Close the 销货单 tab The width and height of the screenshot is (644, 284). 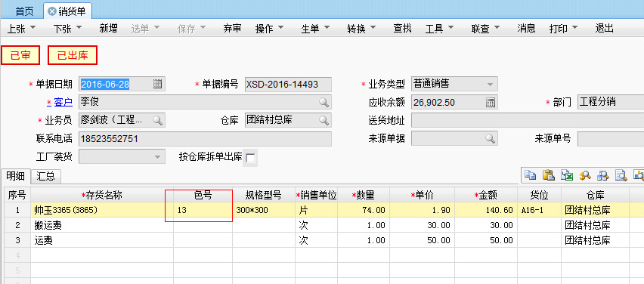click(51, 11)
